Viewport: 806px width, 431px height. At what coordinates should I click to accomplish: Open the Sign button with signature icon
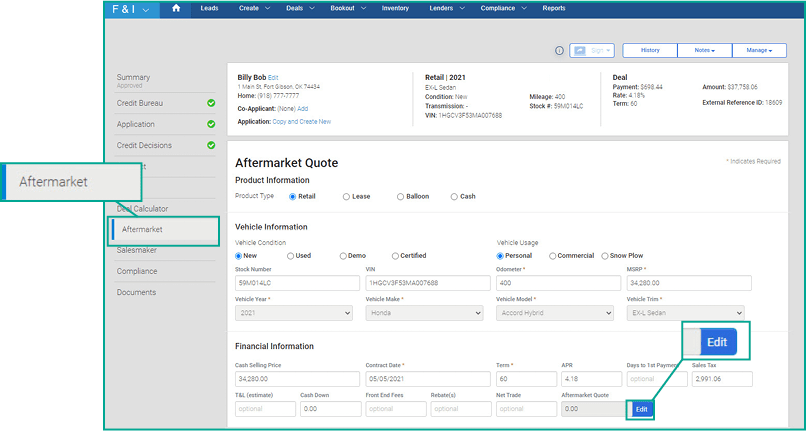tap(592, 50)
